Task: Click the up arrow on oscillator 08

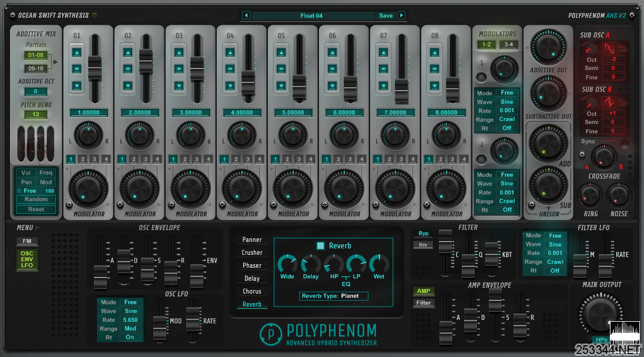Action: pyautogui.click(x=435, y=52)
